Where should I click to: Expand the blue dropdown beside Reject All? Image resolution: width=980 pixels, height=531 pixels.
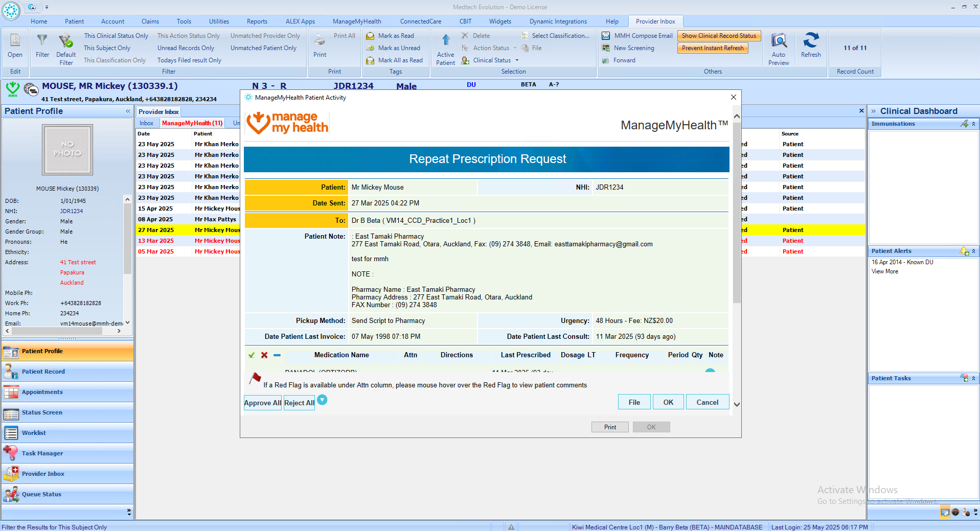322,400
